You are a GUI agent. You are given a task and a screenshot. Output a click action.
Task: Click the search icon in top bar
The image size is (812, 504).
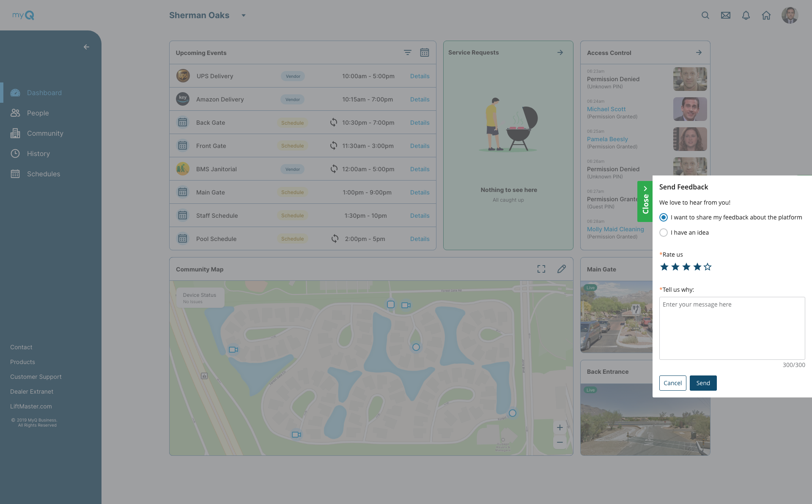click(705, 15)
